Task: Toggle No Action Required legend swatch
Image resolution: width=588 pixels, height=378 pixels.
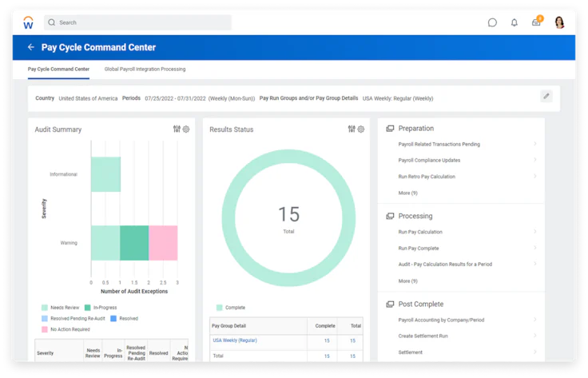Action: click(x=45, y=329)
